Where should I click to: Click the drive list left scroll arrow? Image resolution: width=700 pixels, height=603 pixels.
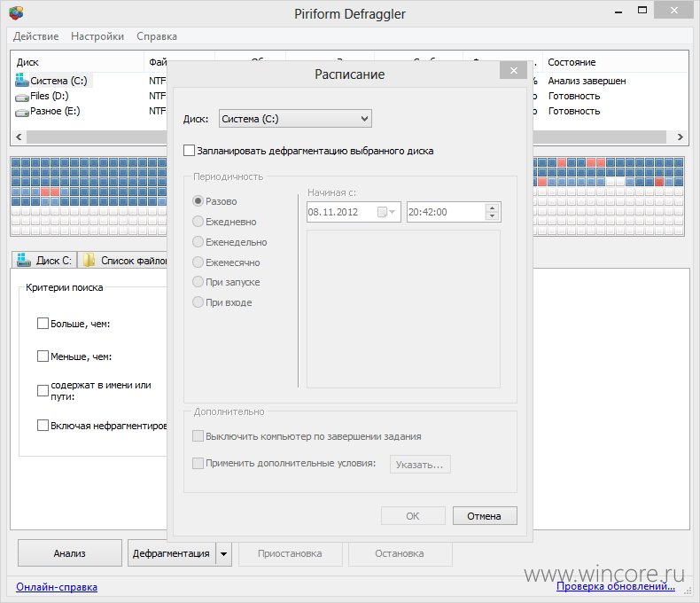pyautogui.click(x=19, y=137)
